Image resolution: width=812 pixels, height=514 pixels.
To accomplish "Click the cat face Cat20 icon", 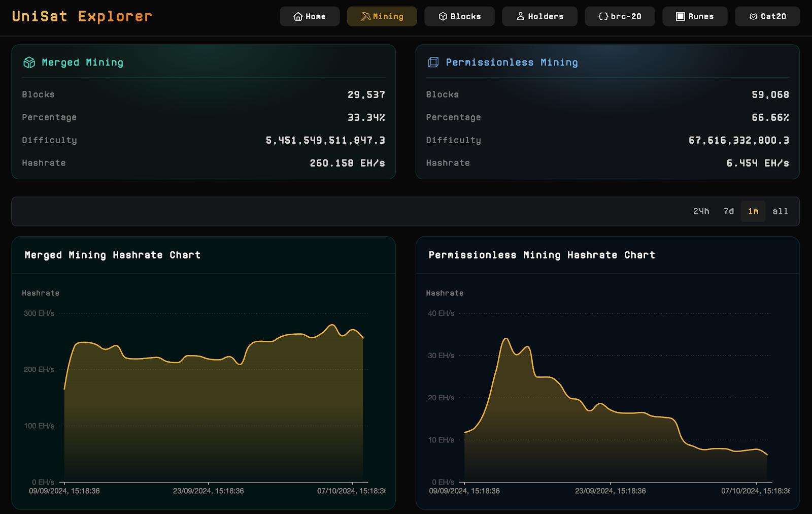I will pyautogui.click(x=753, y=17).
